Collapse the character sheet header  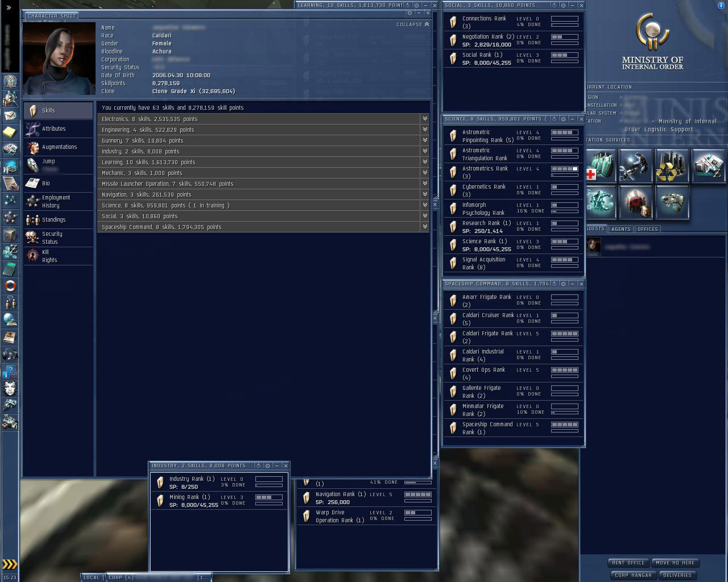point(413,24)
